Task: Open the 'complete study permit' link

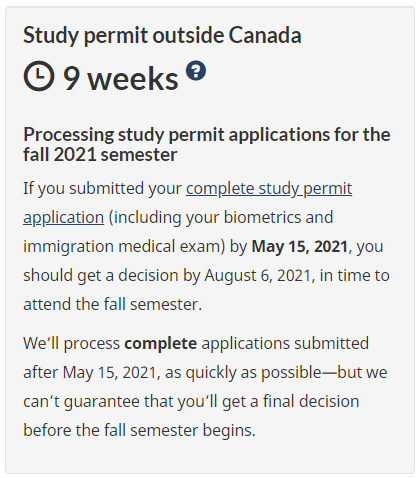Action: click(x=269, y=188)
